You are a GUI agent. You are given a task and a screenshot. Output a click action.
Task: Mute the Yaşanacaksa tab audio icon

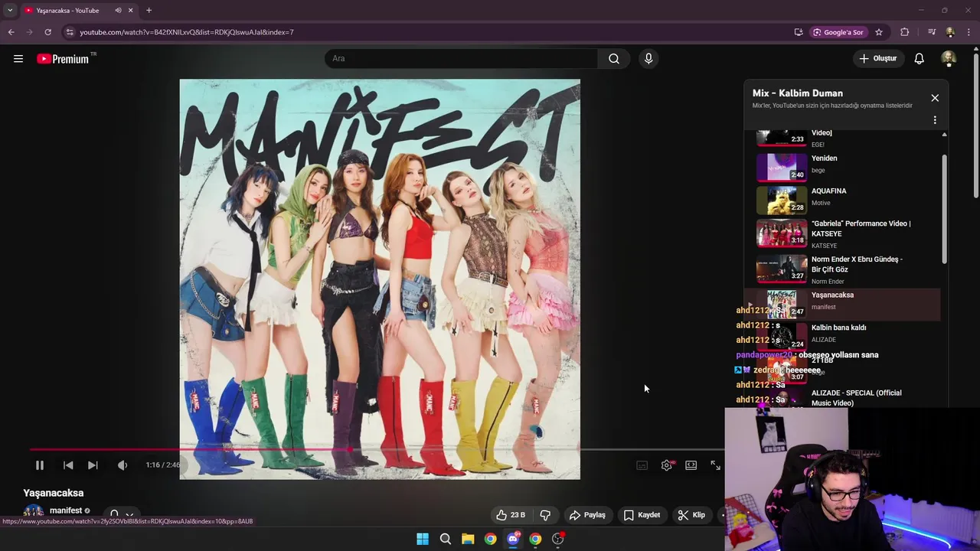pos(118,11)
